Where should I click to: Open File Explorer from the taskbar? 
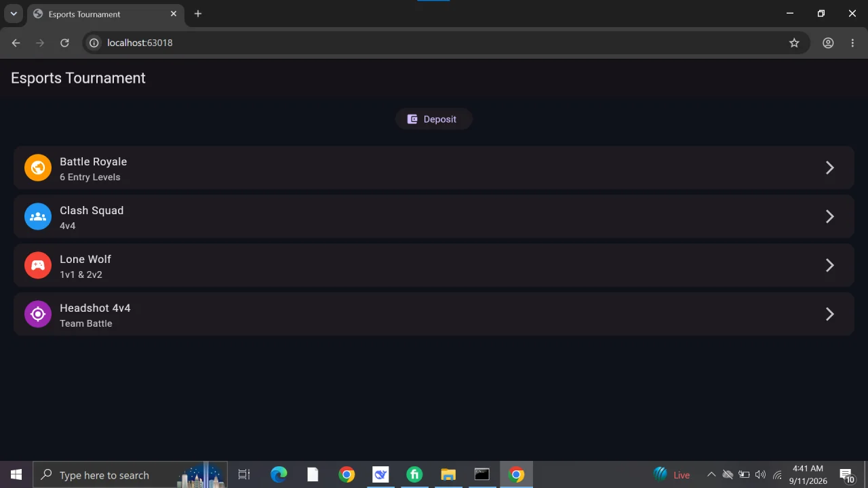[448, 474]
